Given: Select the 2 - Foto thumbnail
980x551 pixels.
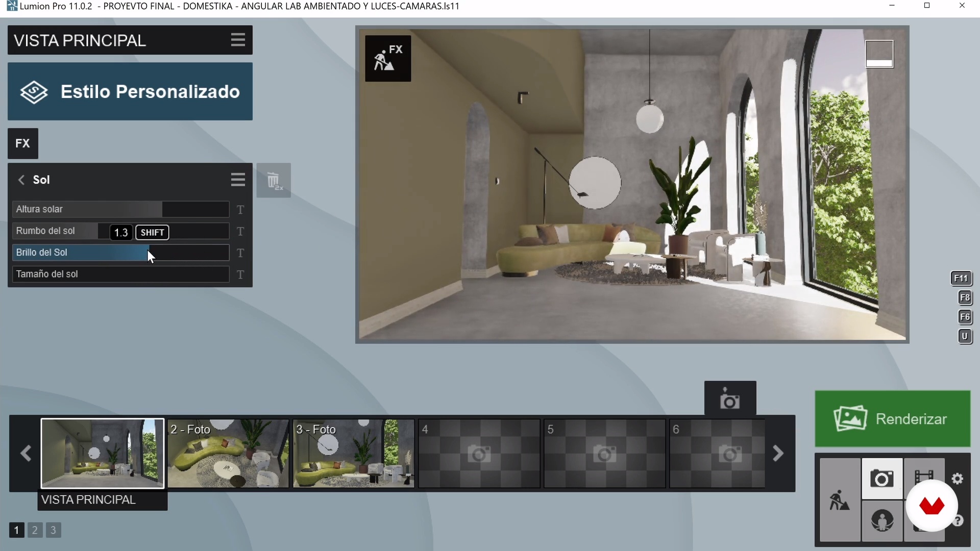Looking at the screenshot, I should tap(228, 454).
